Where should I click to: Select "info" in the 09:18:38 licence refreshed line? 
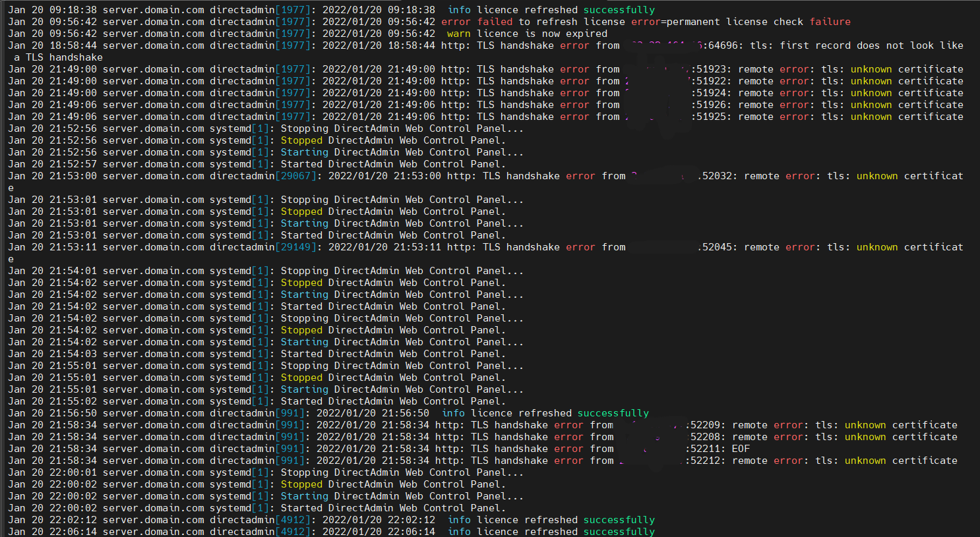[x=458, y=10]
